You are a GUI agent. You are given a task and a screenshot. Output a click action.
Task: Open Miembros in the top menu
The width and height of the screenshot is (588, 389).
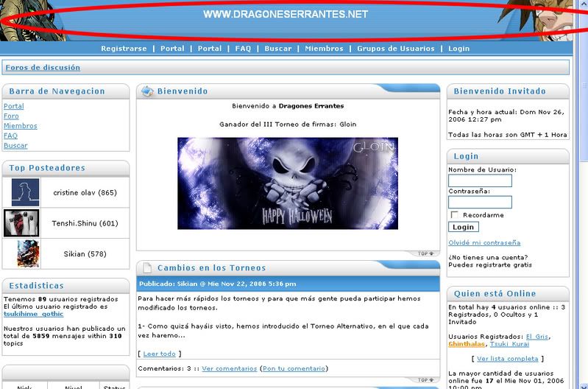(x=324, y=49)
